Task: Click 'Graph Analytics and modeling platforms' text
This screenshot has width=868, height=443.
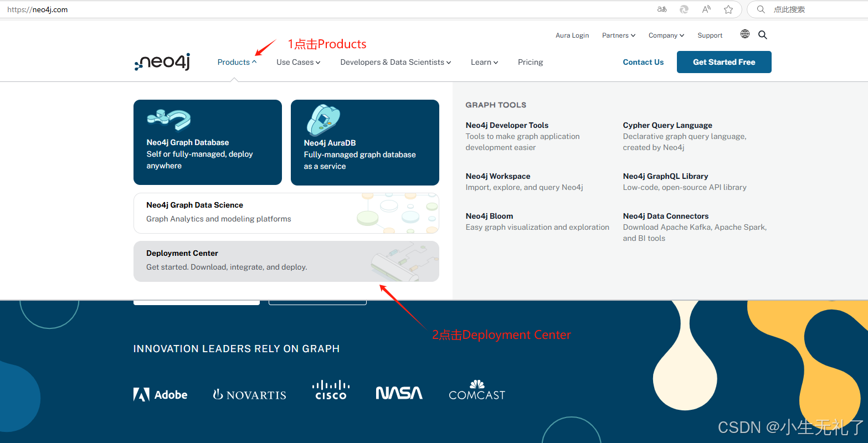Action: pyautogui.click(x=219, y=219)
